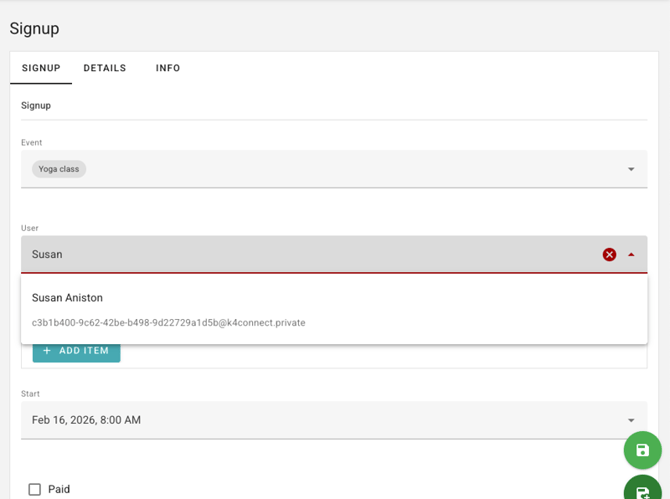Focus the User field containing Susan

pos(300,255)
